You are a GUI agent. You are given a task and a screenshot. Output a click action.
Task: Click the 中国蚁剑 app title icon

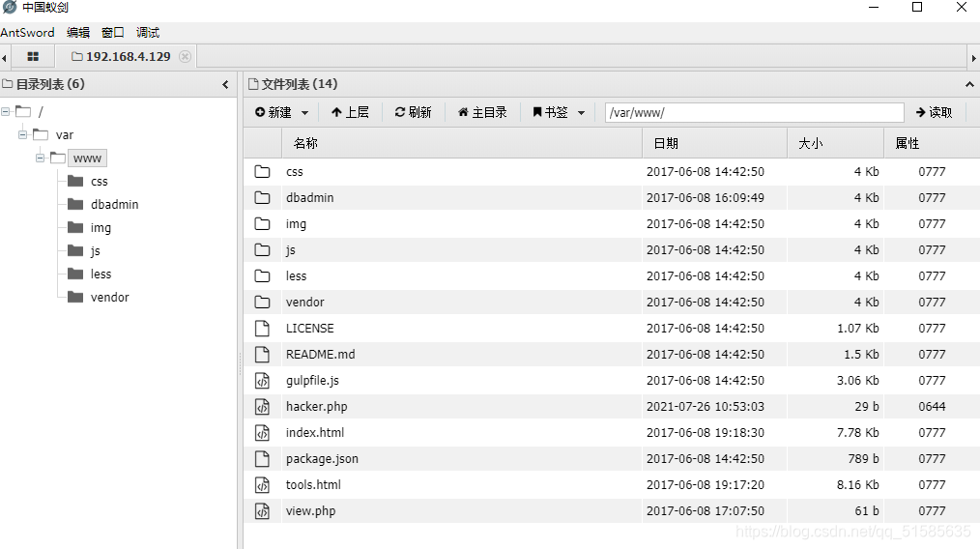pyautogui.click(x=10, y=7)
